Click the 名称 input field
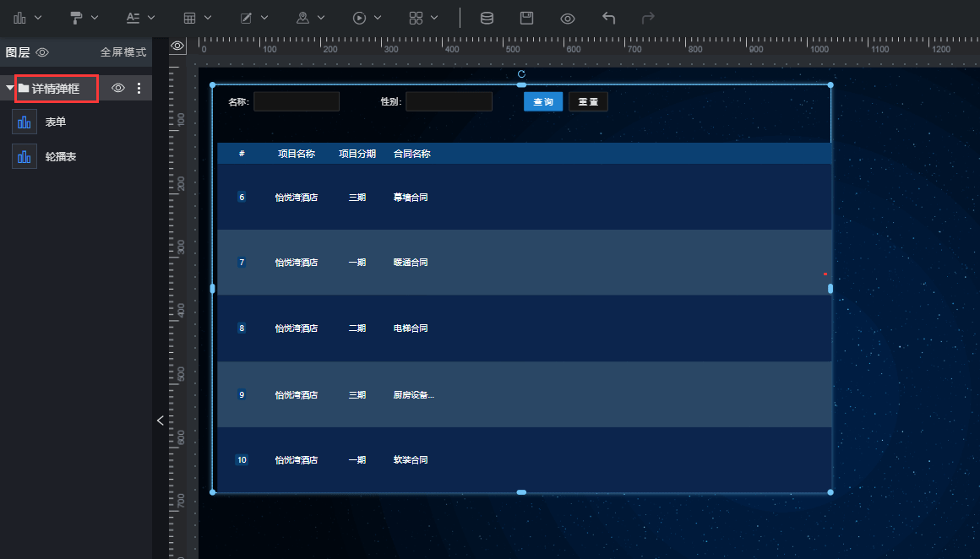This screenshot has height=559, width=980. [x=297, y=102]
